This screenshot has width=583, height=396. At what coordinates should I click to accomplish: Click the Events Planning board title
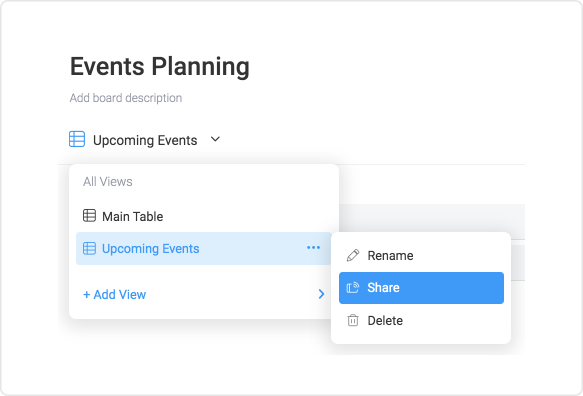pyautogui.click(x=160, y=67)
